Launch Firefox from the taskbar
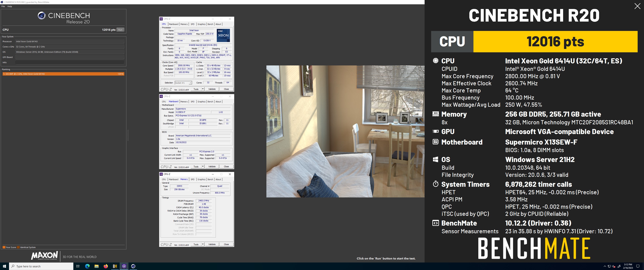Screen dimensions: 644x270 106,266
